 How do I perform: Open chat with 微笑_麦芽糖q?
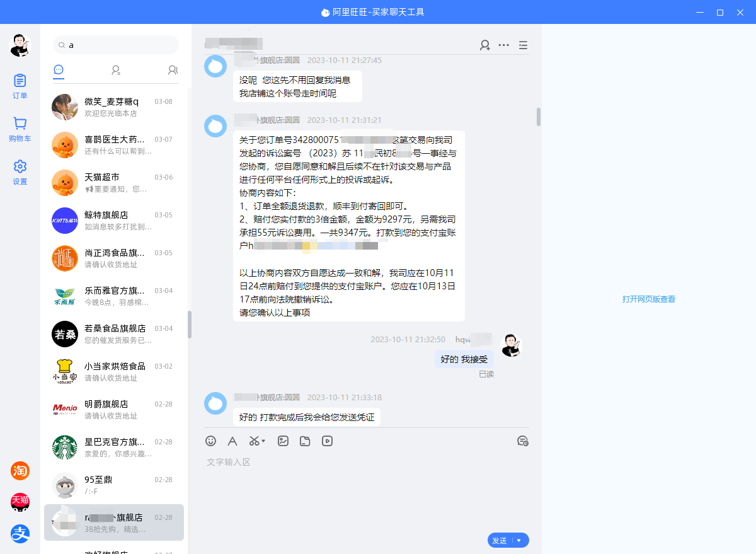point(114,107)
